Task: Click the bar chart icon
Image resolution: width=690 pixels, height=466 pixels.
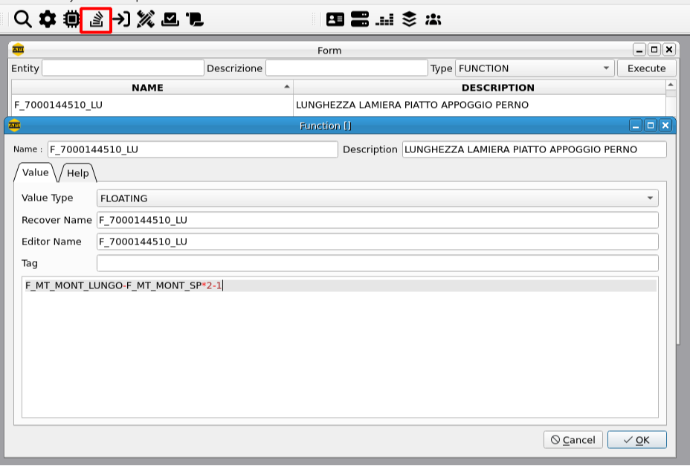Action: (x=385, y=19)
